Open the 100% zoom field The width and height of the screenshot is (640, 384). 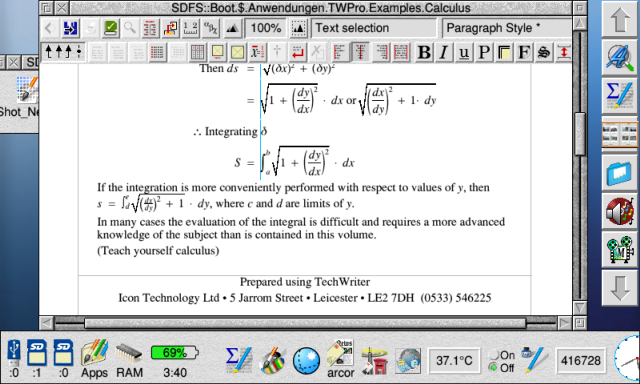click(266, 28)
